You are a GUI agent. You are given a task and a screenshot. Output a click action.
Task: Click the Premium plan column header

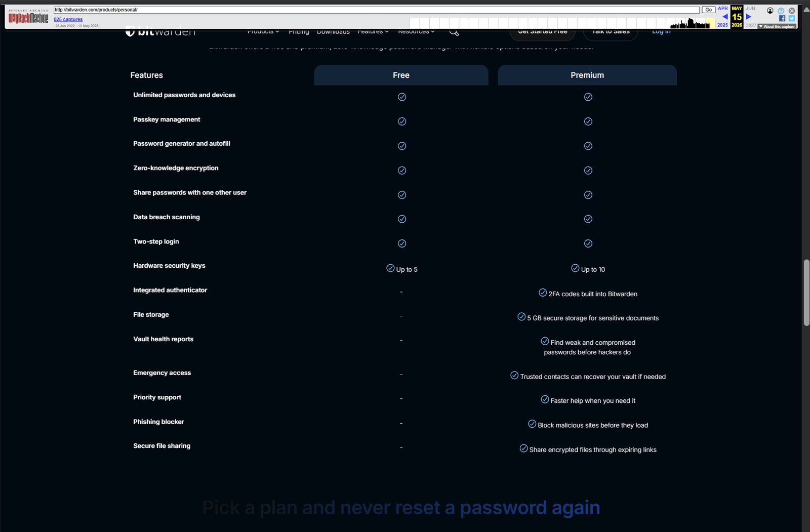pyautogui.click(x=587, y=75)
